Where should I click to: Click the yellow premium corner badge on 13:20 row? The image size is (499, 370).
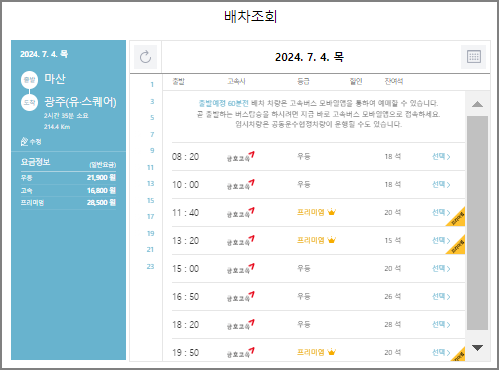(458, 246)
